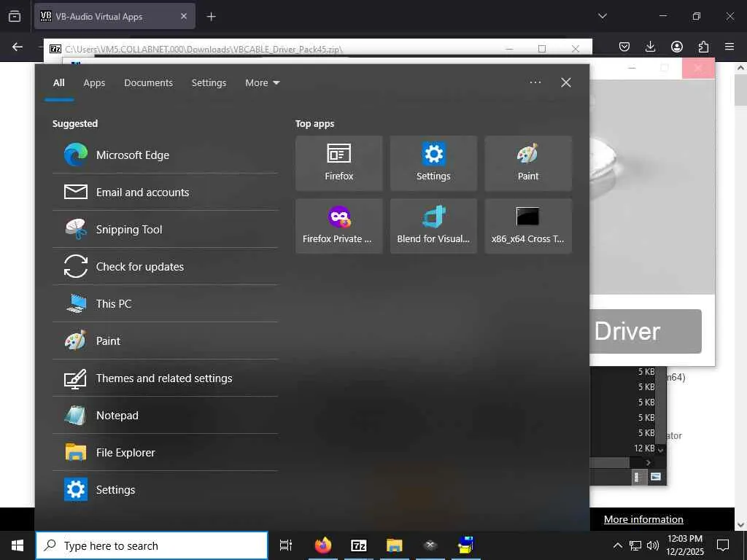Open Firefox Downloads panel
This screenshot has width=747, height=560.
pyautogui.click(x=650, y=47)
